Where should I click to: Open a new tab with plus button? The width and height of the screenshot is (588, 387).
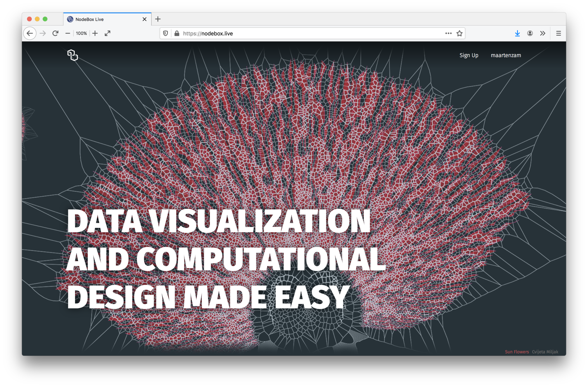pos(158,19)
